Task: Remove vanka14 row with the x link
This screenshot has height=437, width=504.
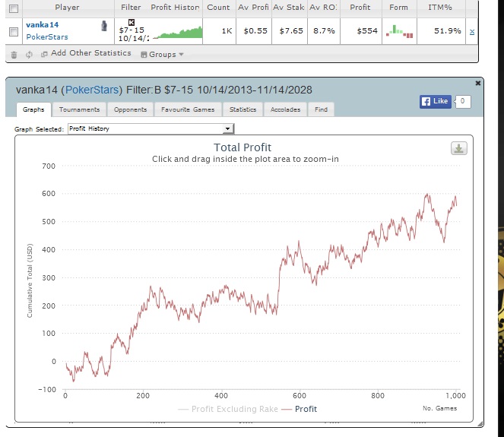Action: 471,31
